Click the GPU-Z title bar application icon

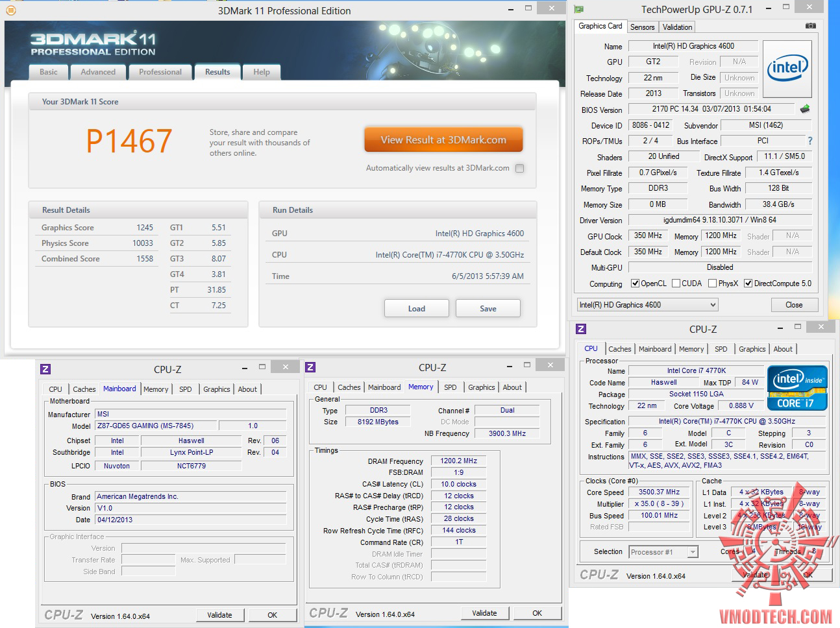pyautogui.click(x=578, y=9)
